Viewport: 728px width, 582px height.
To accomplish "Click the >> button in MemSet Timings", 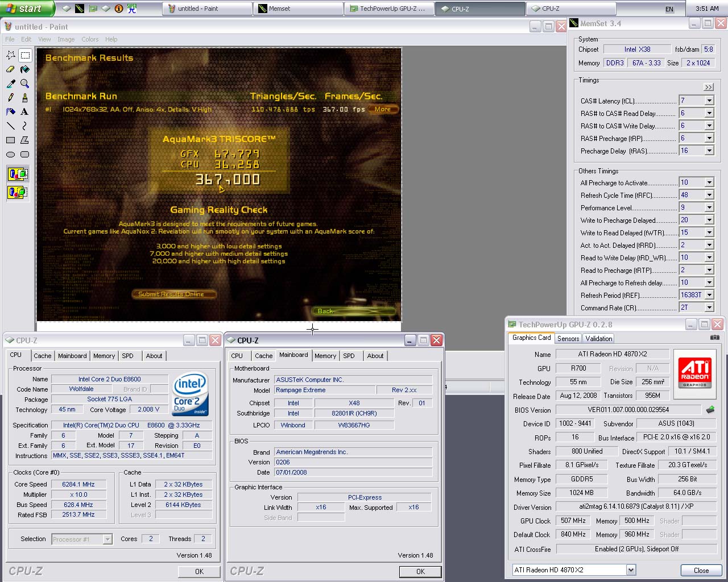I will tap(708, 87).
